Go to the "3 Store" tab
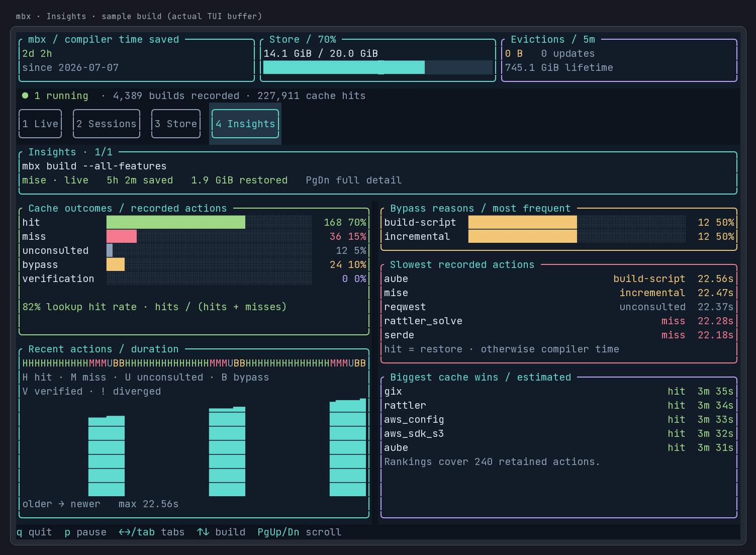 coord(176,124)
